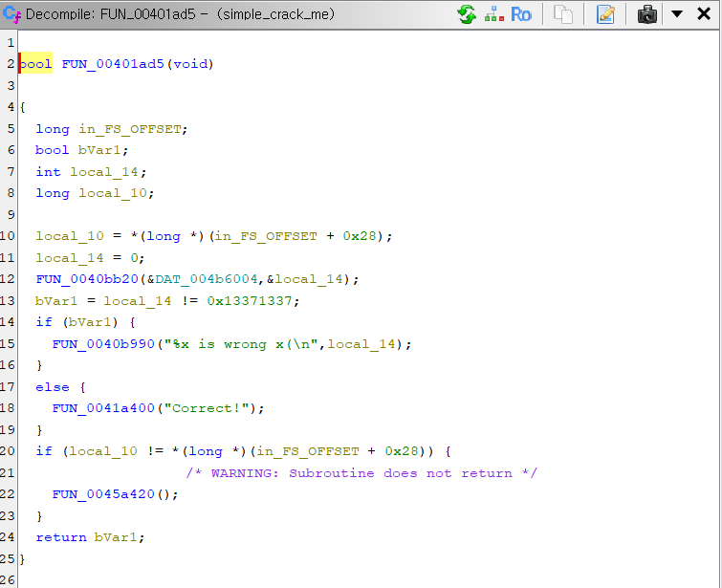Select the "Correct!" string literal

coord(207,408)
